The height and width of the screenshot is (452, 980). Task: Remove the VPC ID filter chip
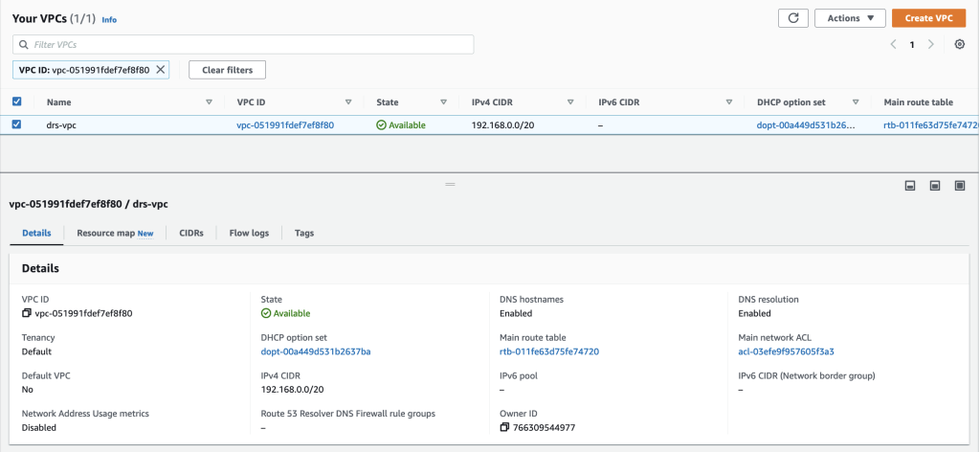pyautogui.click(x=160, y=70)
